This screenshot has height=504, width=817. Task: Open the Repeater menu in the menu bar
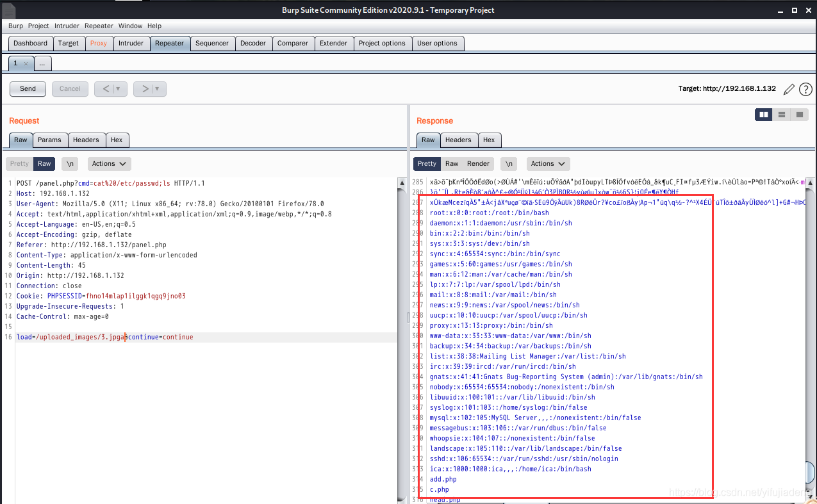point(99,26)
